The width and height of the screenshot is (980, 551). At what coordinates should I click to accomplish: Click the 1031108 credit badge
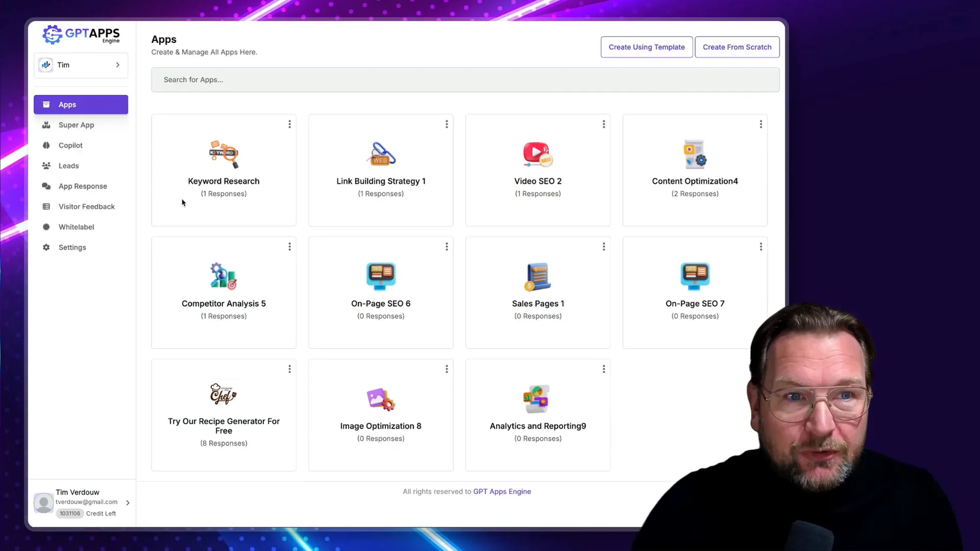[x=70, y=514]
